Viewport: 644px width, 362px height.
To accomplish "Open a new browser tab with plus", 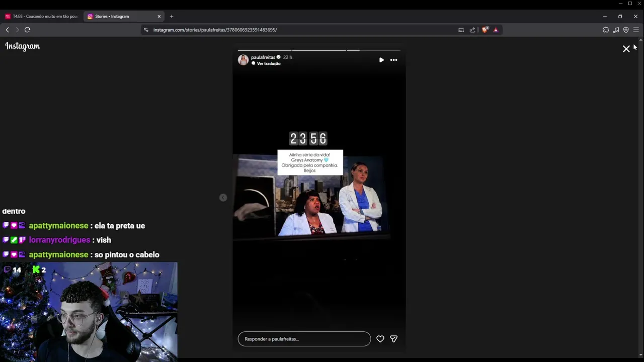I will click(x=172, y=17).
